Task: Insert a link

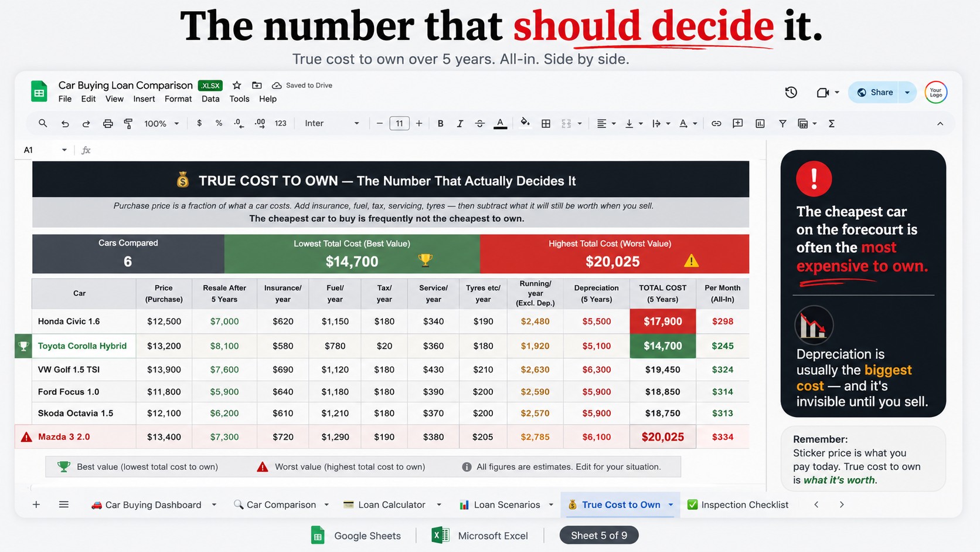Action: point(716,124)
